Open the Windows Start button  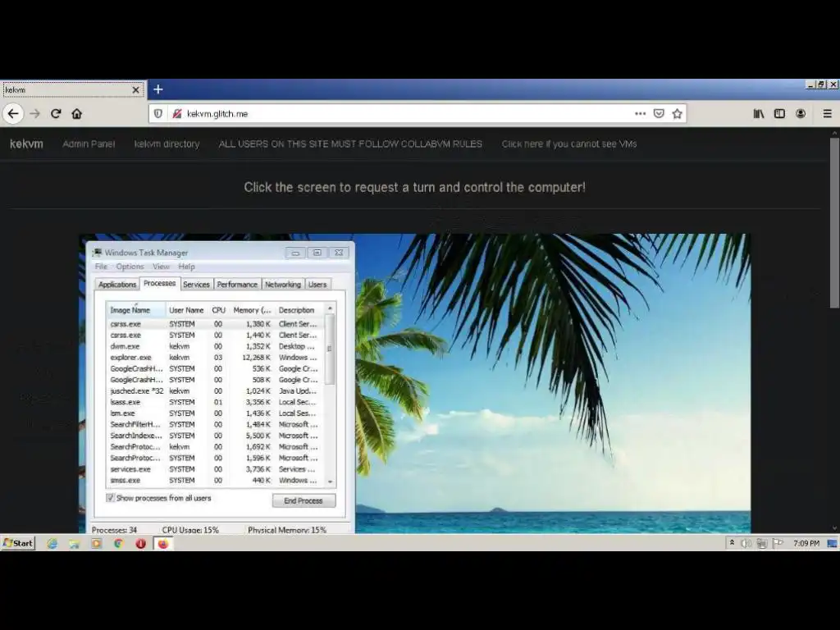[x=18, y=543]
